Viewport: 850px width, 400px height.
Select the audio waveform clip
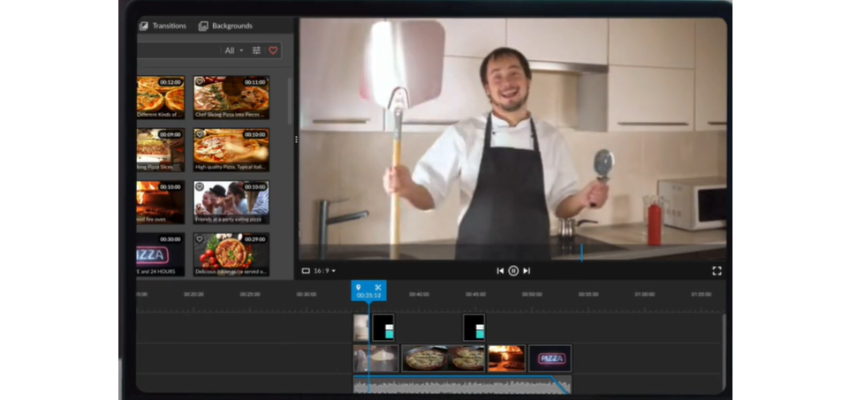(x=462, y=384)
